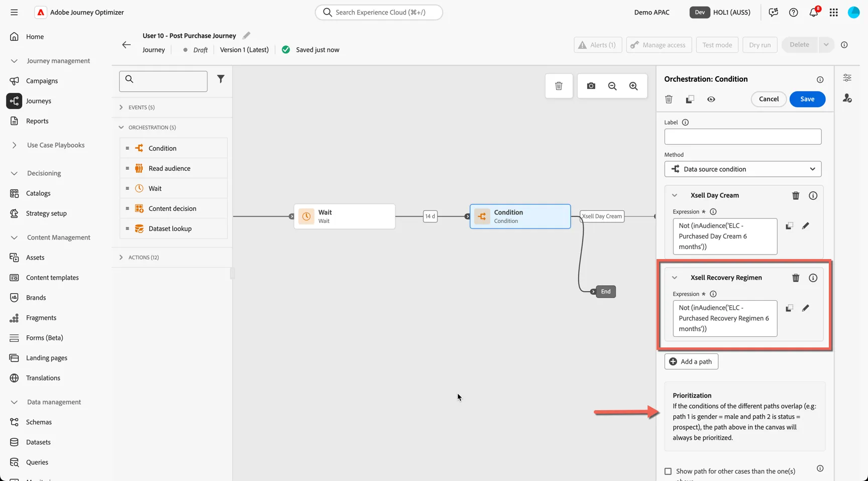Show info for Xsell Recovery Regimen path

pyautogui.click(x=813, y=278)
